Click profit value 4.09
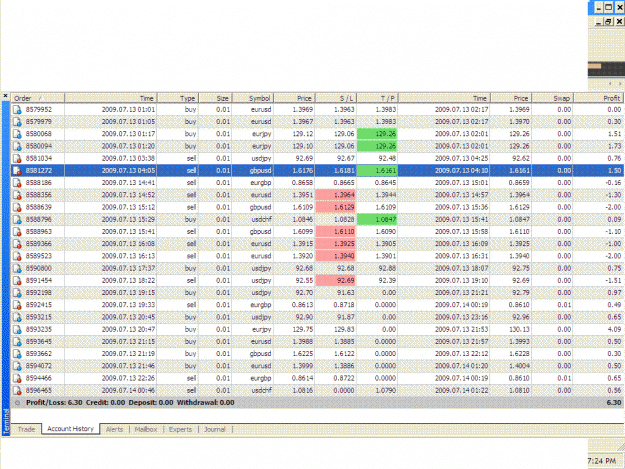This screenshot has height=469, width=625. [x=614, y=330]
